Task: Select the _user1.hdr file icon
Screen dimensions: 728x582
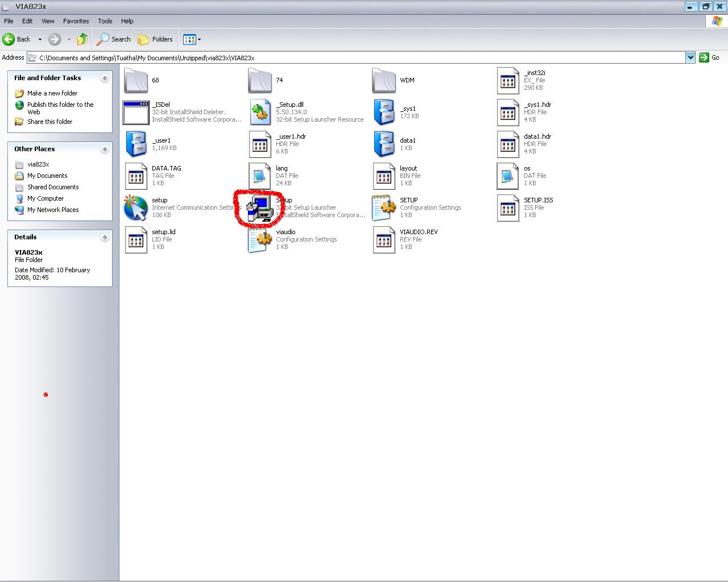Action: point(260,144)
